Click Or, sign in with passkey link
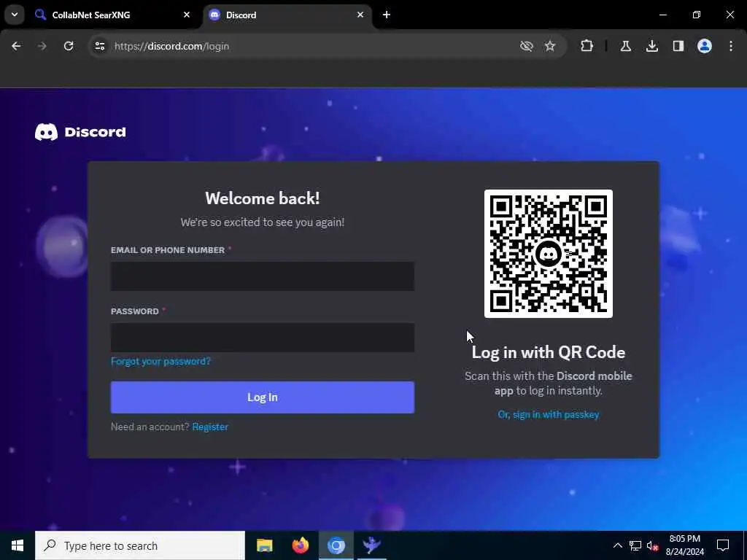747x560 pixels. (549, 415)
